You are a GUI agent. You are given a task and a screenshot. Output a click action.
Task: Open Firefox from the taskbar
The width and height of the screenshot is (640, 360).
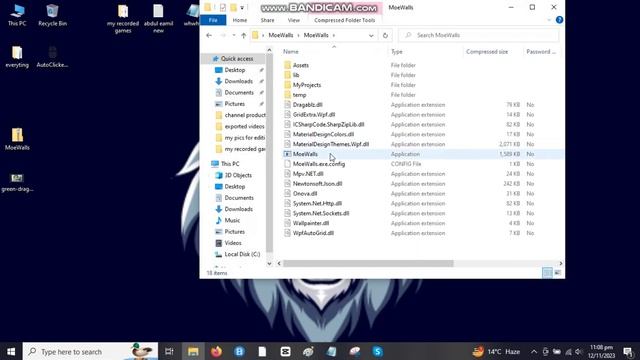216,351
